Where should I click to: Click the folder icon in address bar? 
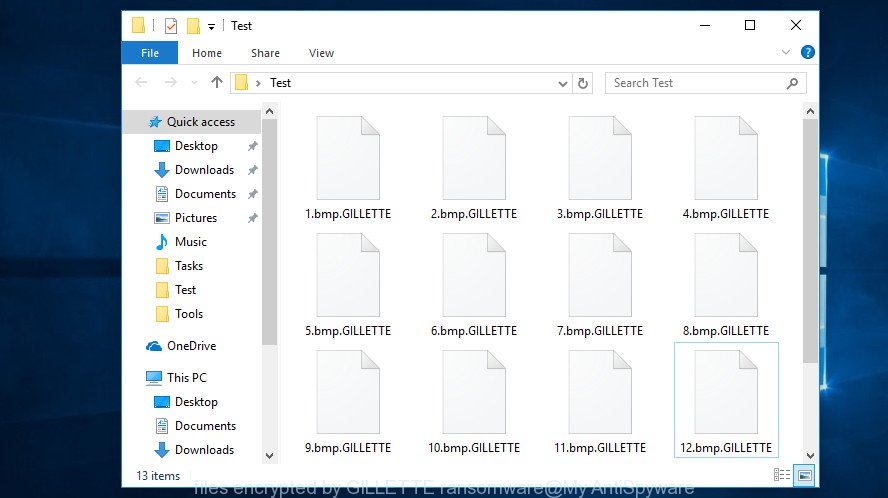[242, 83]
